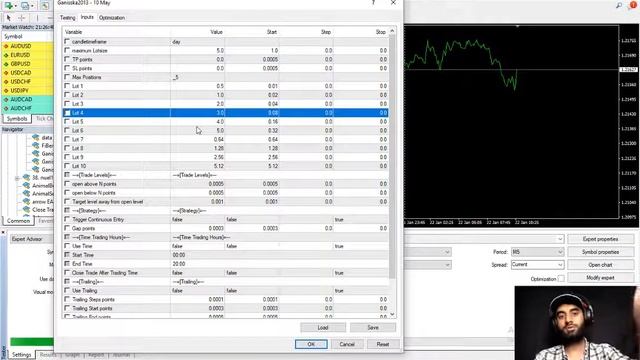Tick the Lot 4 checkbox
Image resolution: width=640 pixels, height=360 pixels.
tap(67, 113)
